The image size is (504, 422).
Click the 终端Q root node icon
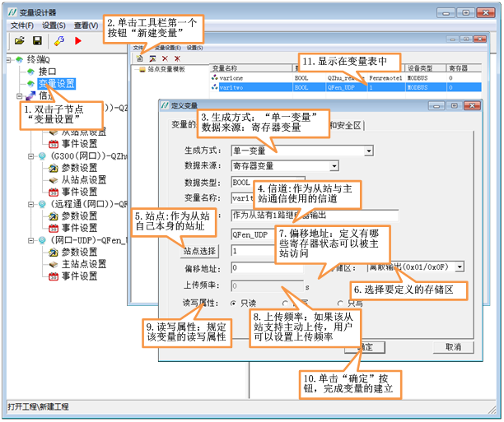click(20, 60)
